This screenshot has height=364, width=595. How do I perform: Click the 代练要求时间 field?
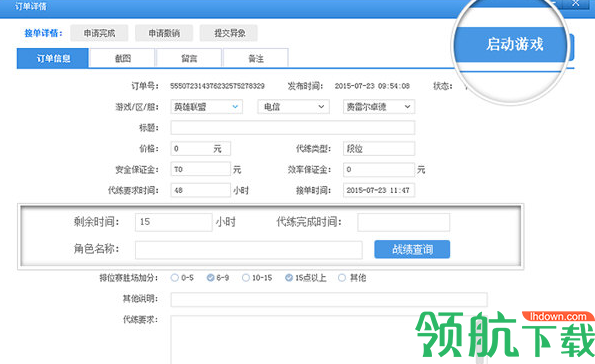[x=200, y=190]
